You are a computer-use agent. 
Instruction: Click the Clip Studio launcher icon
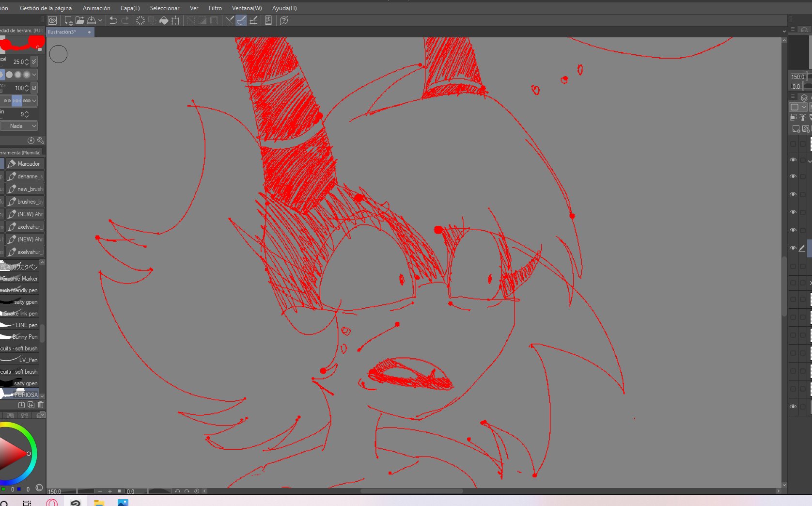tap(52, 20)
